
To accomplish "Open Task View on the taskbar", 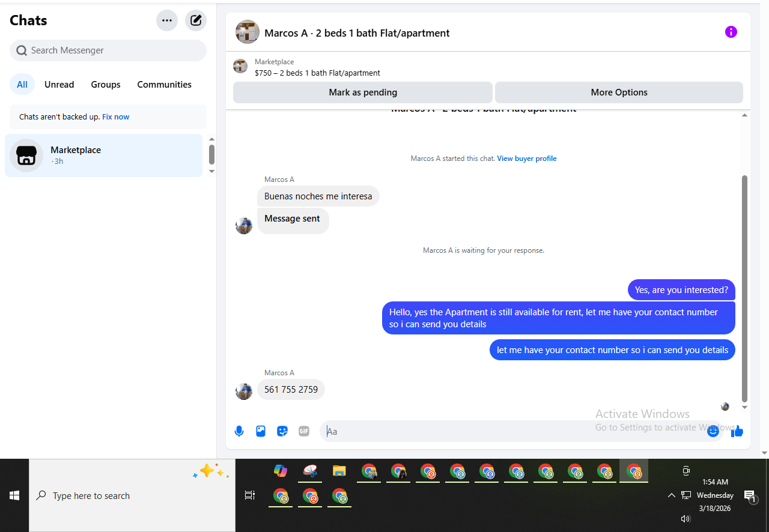I will [x=250, y=495].
